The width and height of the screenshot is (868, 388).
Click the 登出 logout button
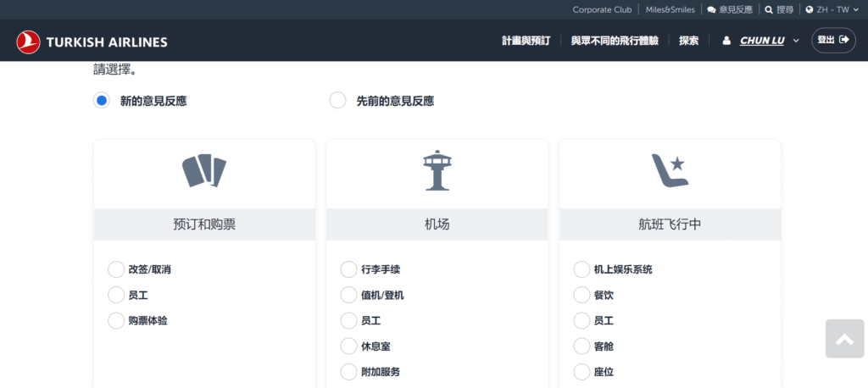tap(833, 41)
